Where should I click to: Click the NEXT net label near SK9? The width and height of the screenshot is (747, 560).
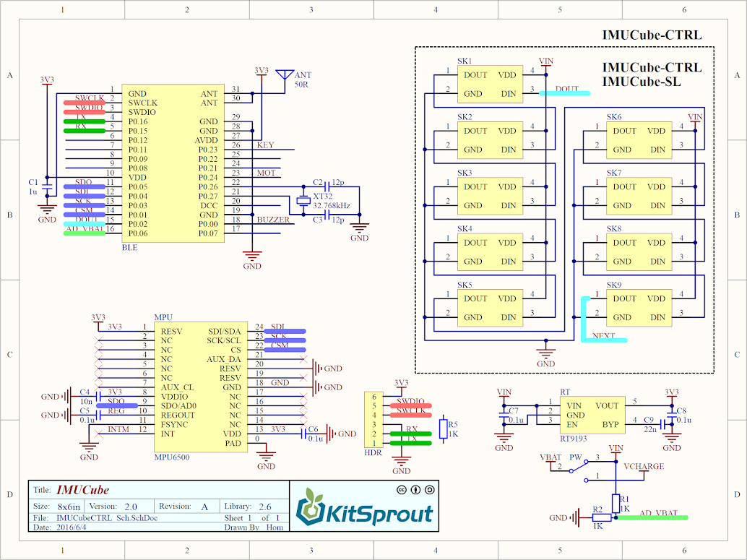coord(604,336)
